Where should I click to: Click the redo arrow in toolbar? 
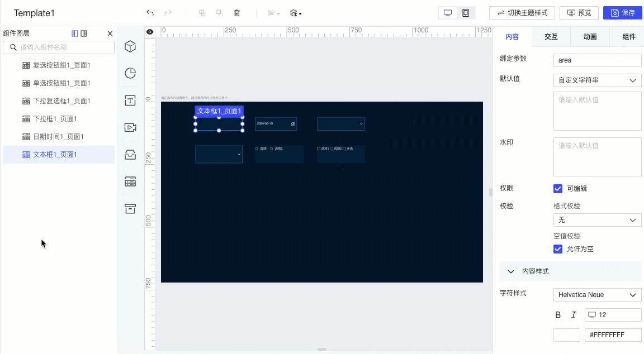pyautogui.click(x=168, y=13)
